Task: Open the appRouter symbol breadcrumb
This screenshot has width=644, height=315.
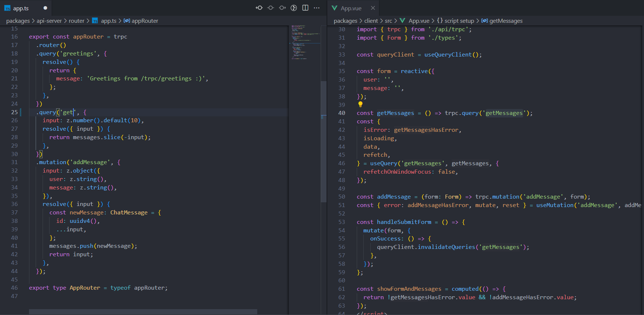Action: point(145,21)
